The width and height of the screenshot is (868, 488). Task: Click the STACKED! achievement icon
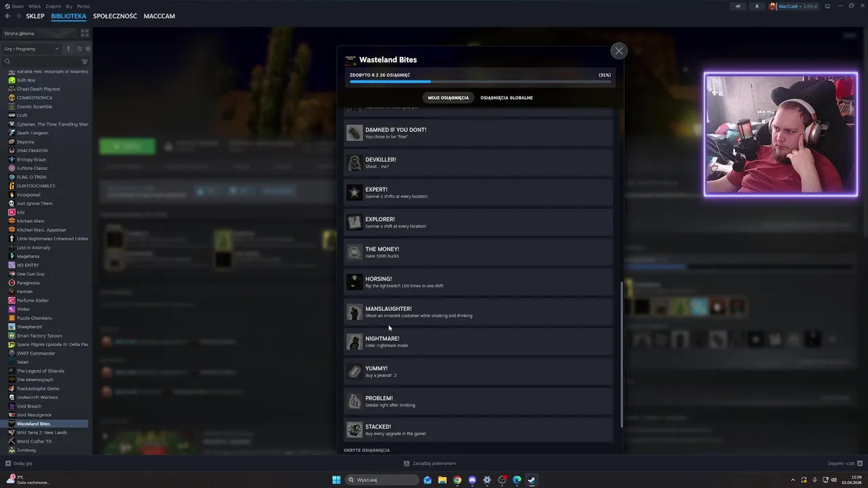[x=354, y=430]
